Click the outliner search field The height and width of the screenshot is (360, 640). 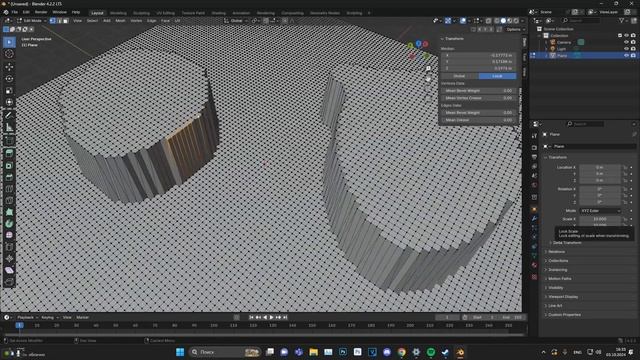580,20
